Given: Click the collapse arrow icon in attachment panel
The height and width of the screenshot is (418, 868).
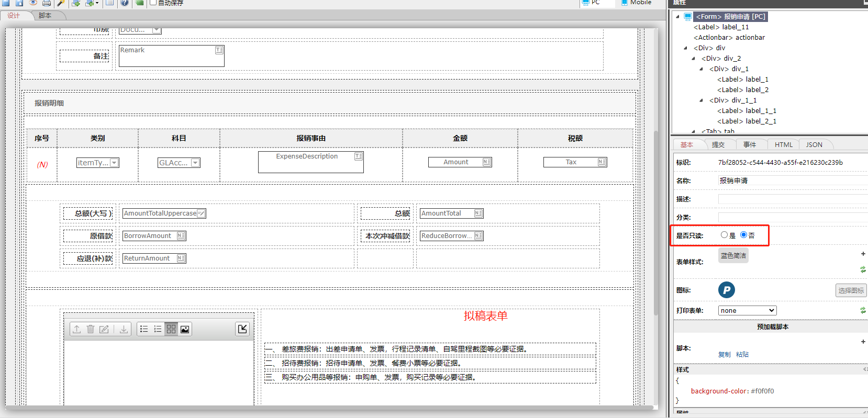Looking at the screenshot, I should [x=242, y=329].
